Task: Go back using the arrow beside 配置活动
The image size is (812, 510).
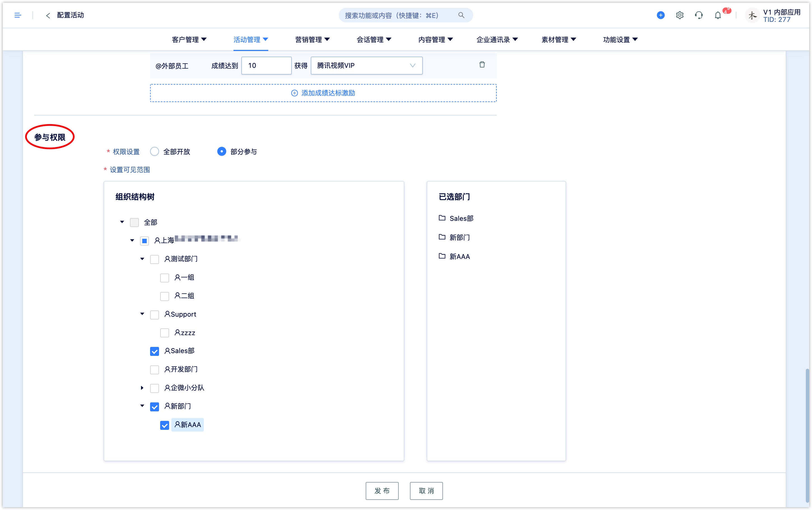Action: coord(48,15)
